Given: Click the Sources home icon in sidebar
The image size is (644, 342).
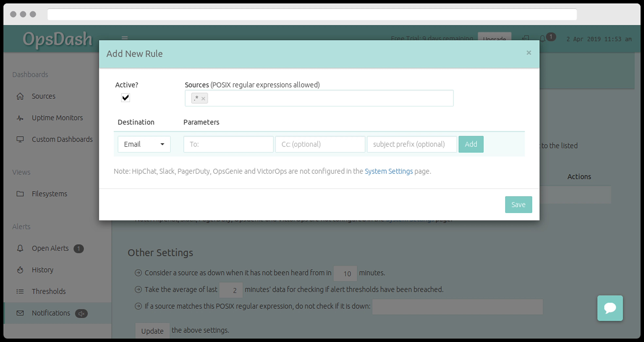Looking at the screenshot, I should coord(20,96).
